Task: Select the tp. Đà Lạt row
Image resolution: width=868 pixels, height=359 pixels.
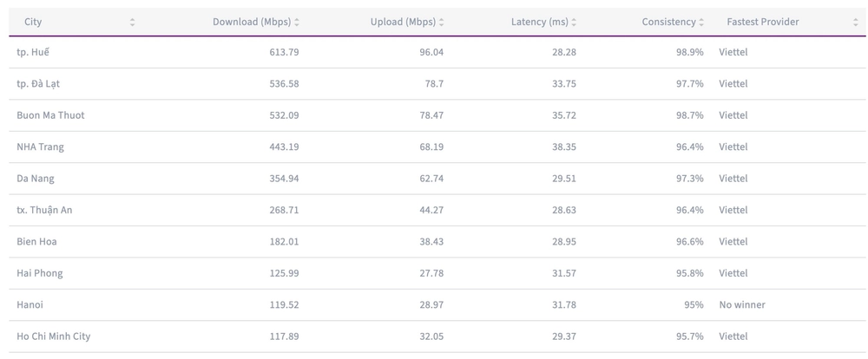Action: pyautogui.click(x=38, y=84)
